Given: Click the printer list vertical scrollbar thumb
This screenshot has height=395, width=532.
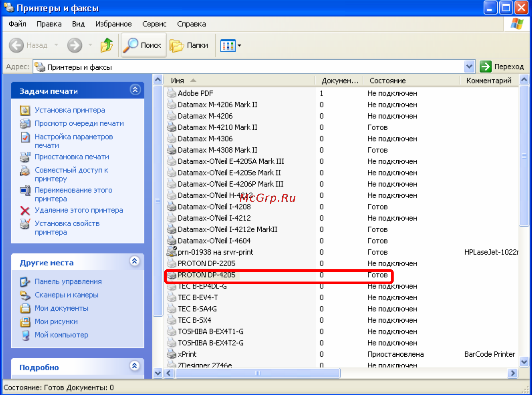Looking at the screenshot, I should (x=524, y=156).
